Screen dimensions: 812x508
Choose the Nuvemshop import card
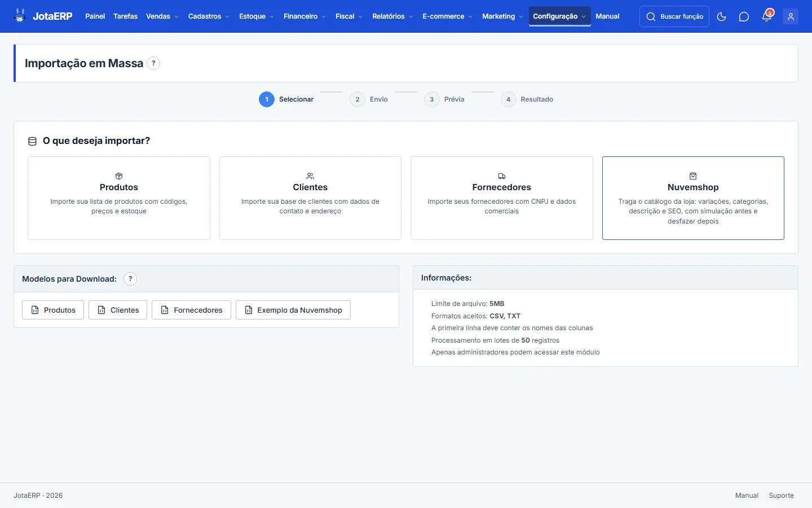693,198
